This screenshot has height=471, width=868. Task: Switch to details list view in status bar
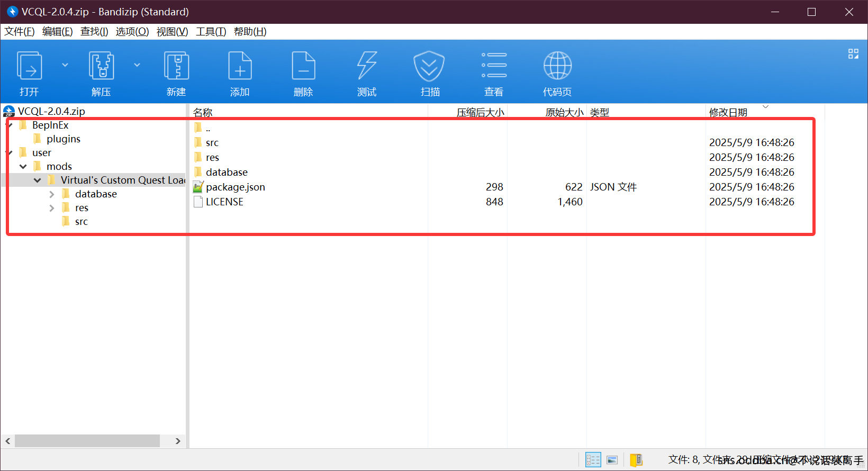tap(593, 460)
